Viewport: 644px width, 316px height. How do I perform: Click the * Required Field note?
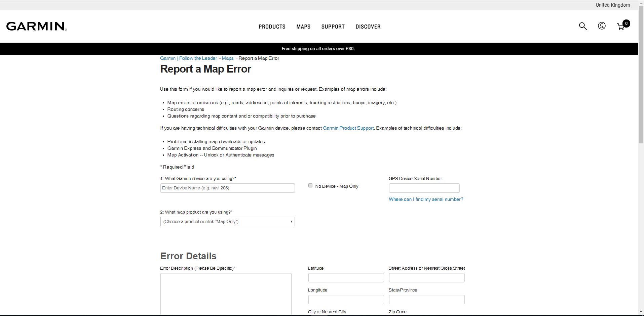click(177, 167)
